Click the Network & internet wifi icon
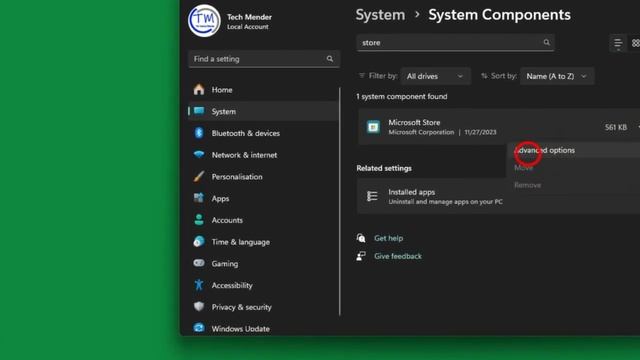This screenshot has height=360, width=640. click(199, 155)
